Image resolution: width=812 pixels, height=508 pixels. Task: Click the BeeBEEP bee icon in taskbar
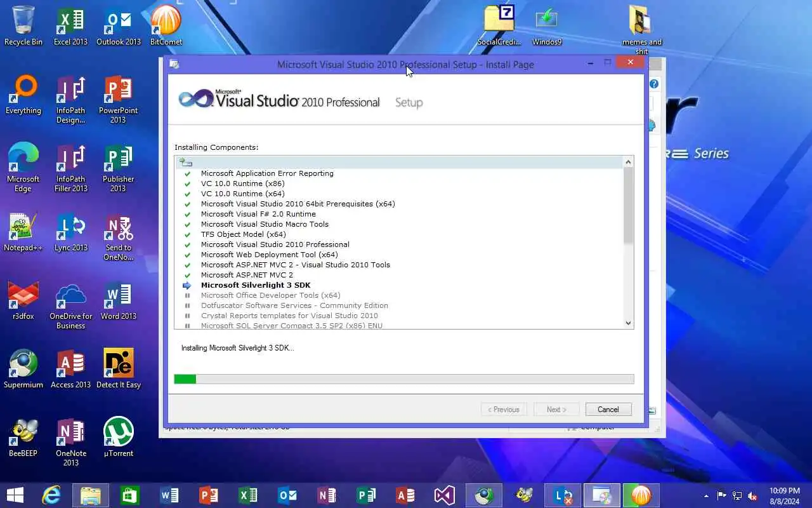(523, 495)
